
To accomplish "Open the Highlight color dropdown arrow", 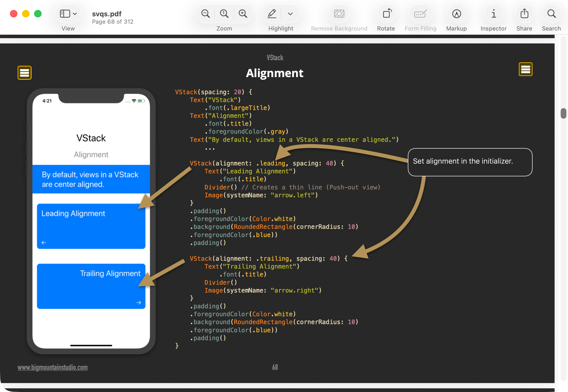I will 290,14.
